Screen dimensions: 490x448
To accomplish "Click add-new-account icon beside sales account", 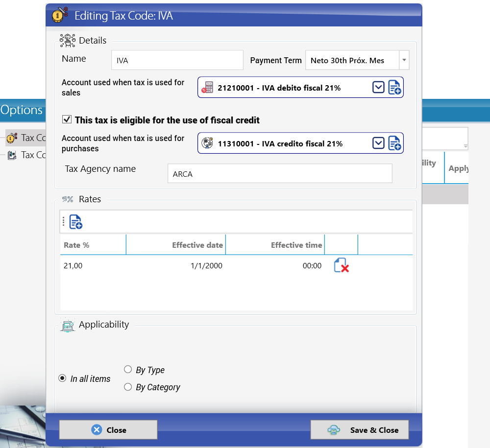I will [x=394, y=88].
